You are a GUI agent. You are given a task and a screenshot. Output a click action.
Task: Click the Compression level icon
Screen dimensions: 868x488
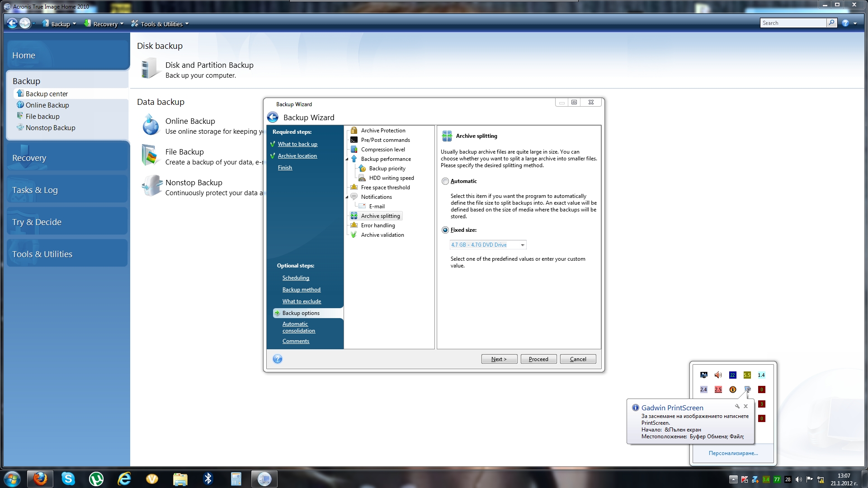354,150
